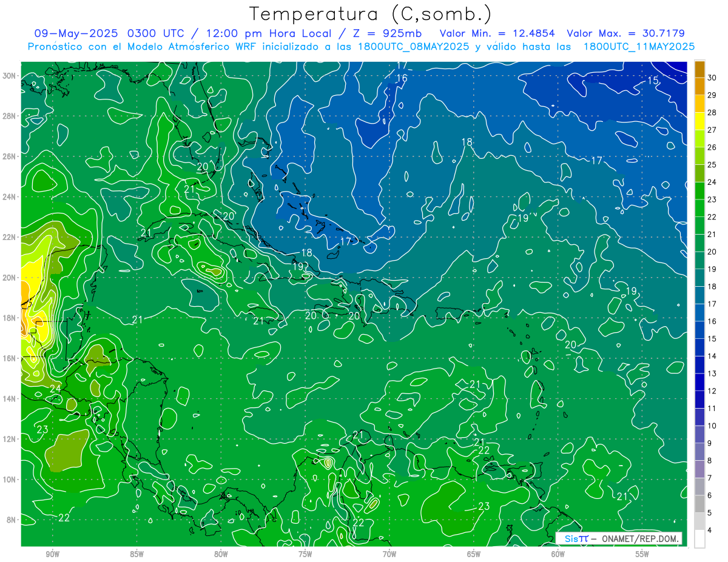The image size is (728, 562).
Task: Click the brown top swatch above 30 on color scale
Action: pyautogui.click(x=699, y=69)
